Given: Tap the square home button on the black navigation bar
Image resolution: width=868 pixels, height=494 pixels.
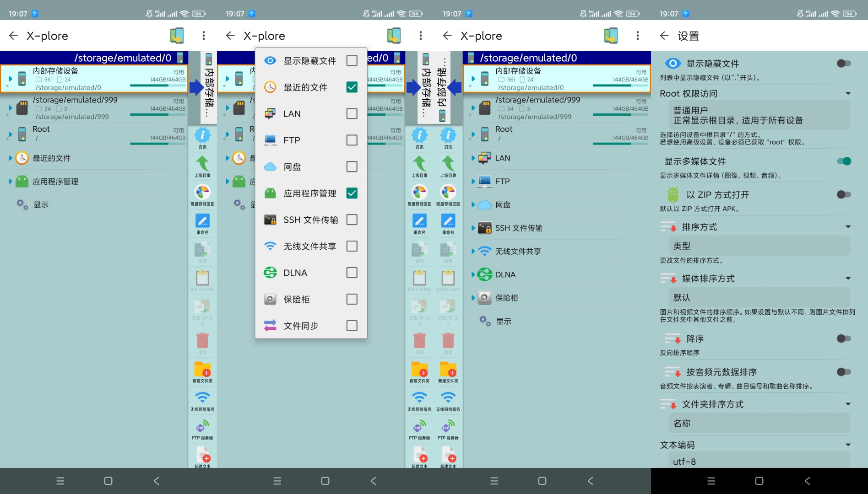Looking at the screenshot, I should click(759, 481).
